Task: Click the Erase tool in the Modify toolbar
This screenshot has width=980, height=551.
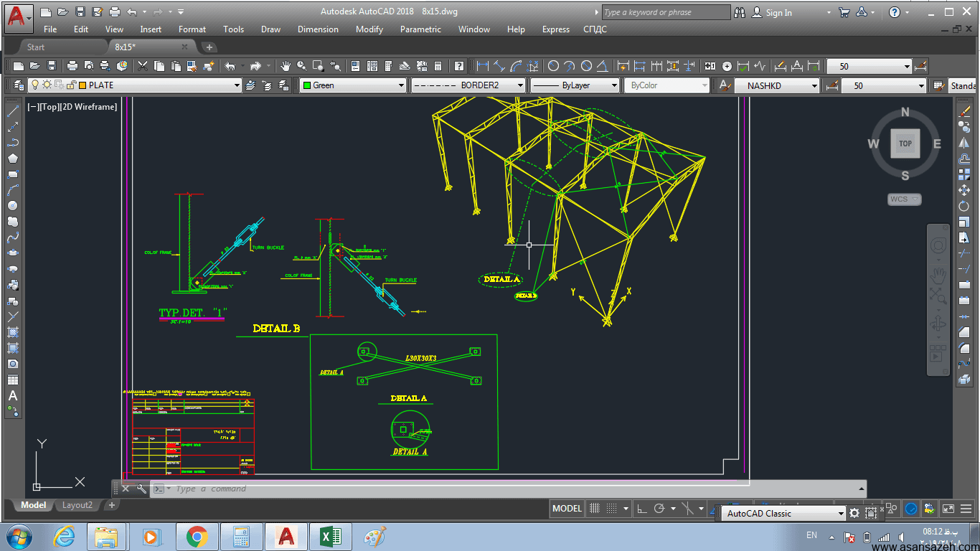Action: 964,111
